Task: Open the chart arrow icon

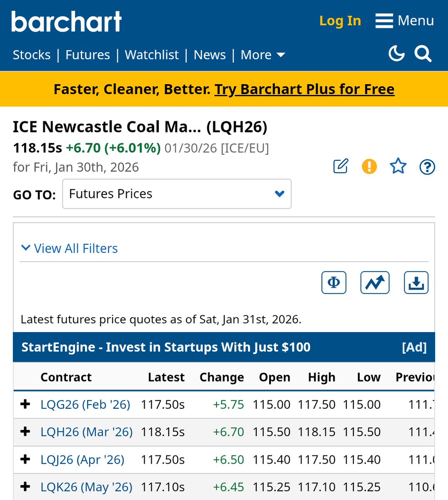Action: (x=375, y=282)
